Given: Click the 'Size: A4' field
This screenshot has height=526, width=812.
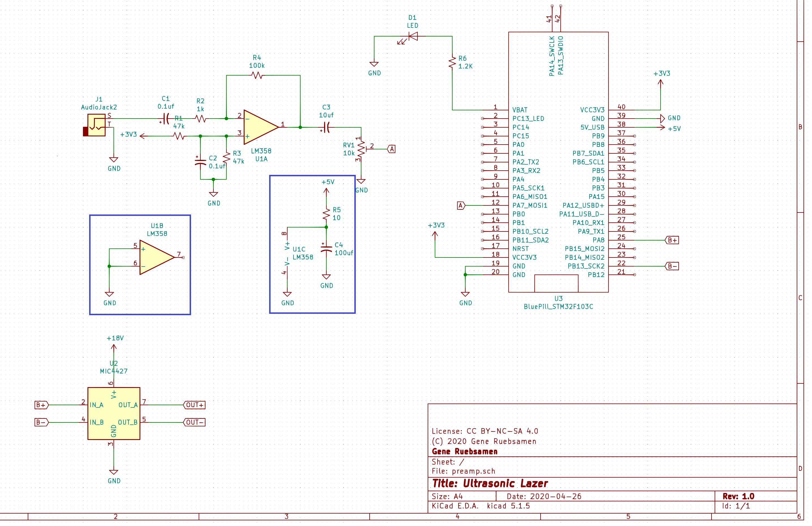Looking at the screenshot, I should (x=447, y=497).
